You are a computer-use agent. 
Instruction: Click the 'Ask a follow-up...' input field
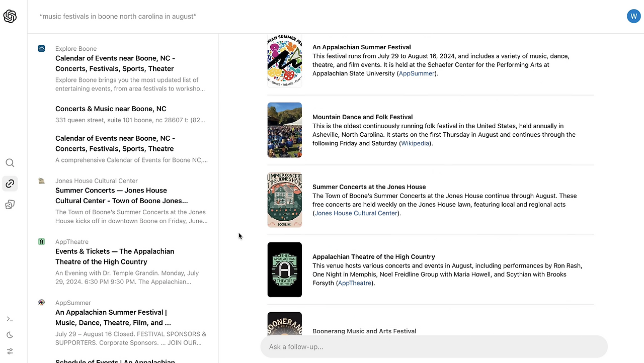pyautogui.click(x=434, y=347)
